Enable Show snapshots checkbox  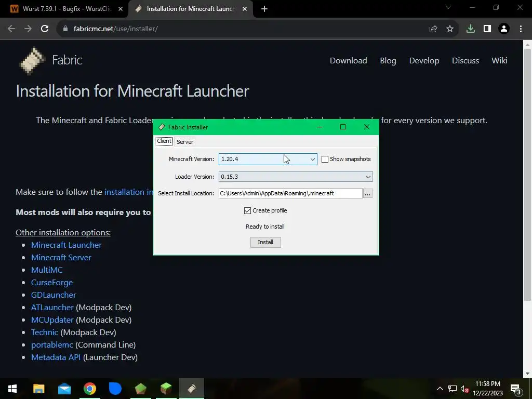[325, 159]
